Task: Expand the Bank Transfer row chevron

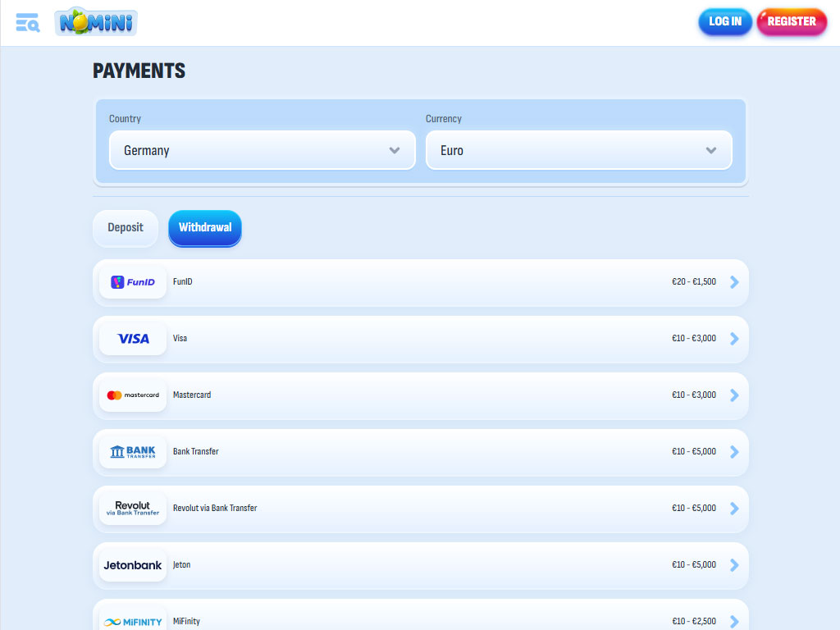Action: pyautogui.click(x=734, y=452)
